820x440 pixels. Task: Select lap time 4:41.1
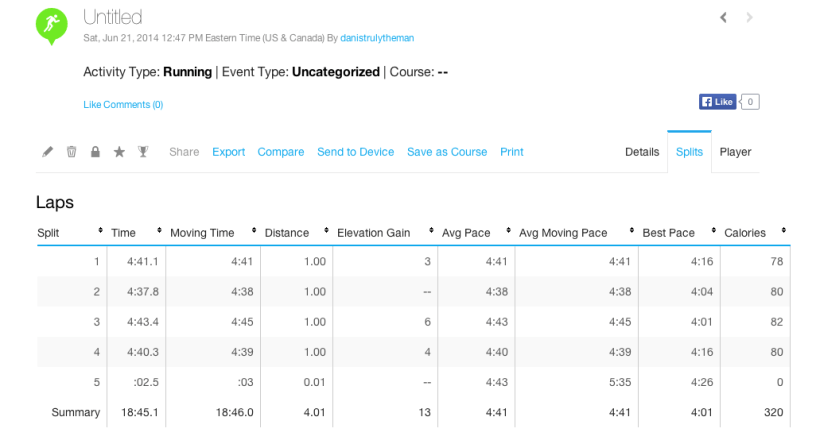click(x=143, y=262)
